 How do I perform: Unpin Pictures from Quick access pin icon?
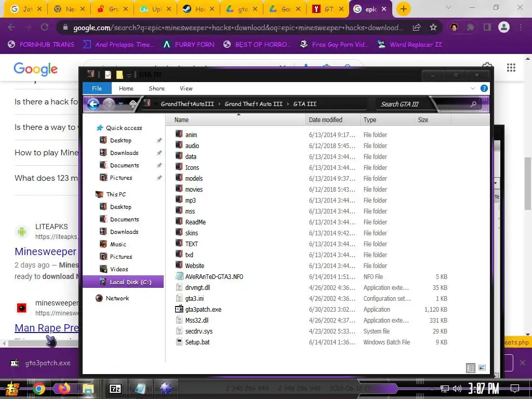click(159, 178)
